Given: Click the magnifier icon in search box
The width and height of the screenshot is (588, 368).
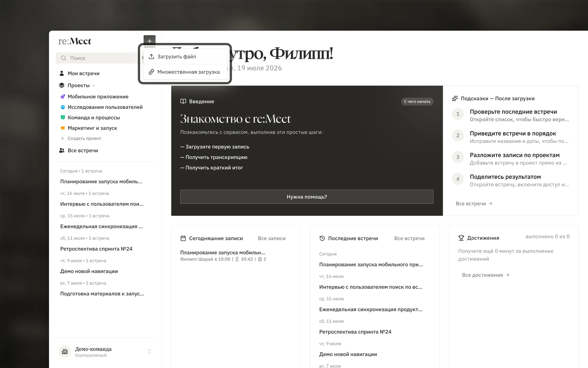Looking at the screenshot, I should pos(64,58).
